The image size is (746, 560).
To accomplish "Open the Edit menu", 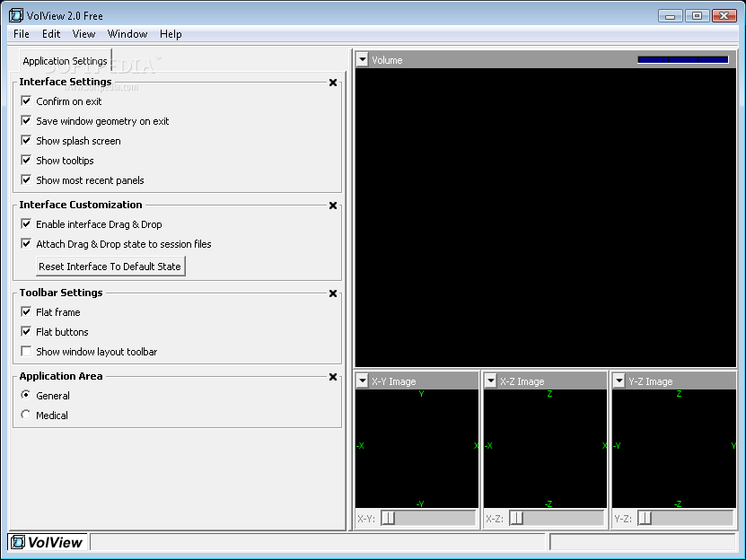I will point(51,34).
